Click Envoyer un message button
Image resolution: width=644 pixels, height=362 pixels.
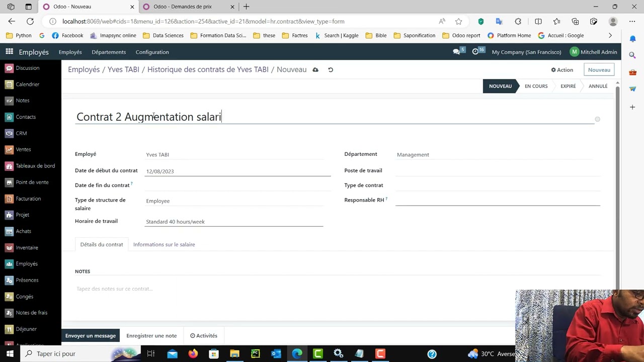click(x=91, y=335)
